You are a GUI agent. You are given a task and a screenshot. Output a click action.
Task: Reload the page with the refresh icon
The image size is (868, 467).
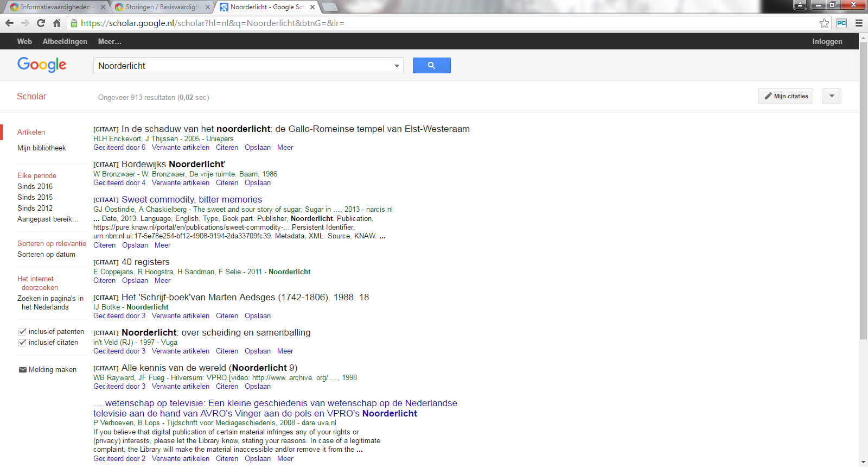tap(41, 23)
